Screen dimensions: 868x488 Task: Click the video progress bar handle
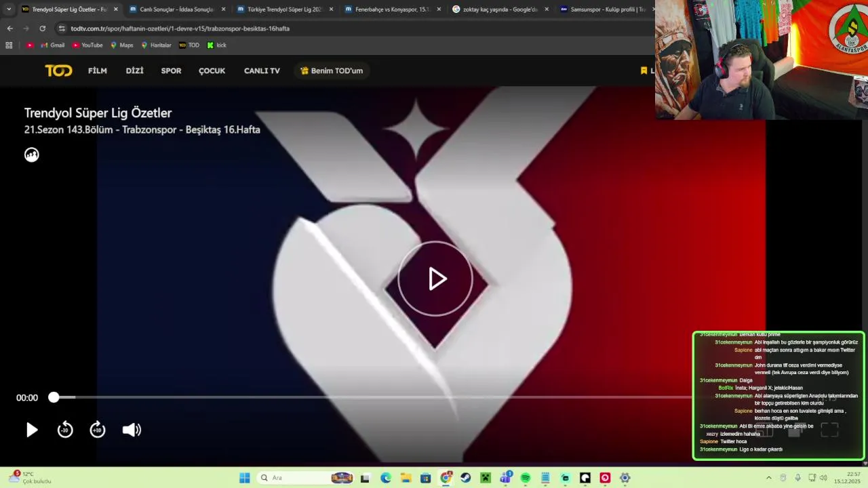(54, 398)
